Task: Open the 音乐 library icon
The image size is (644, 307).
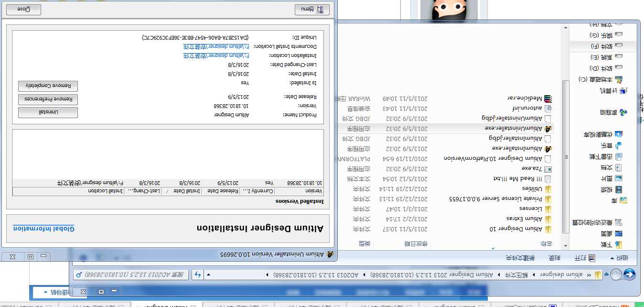Action: pos(619,145)
